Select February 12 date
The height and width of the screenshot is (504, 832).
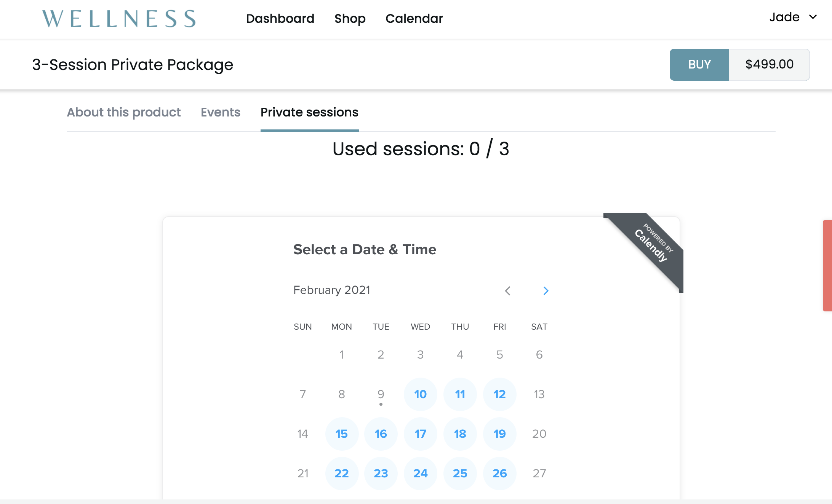(x=500, y=394)
